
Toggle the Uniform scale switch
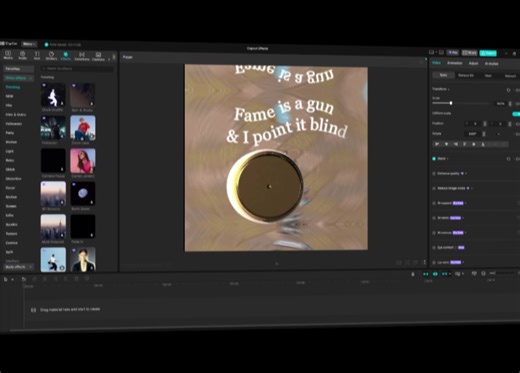point(516,114)
